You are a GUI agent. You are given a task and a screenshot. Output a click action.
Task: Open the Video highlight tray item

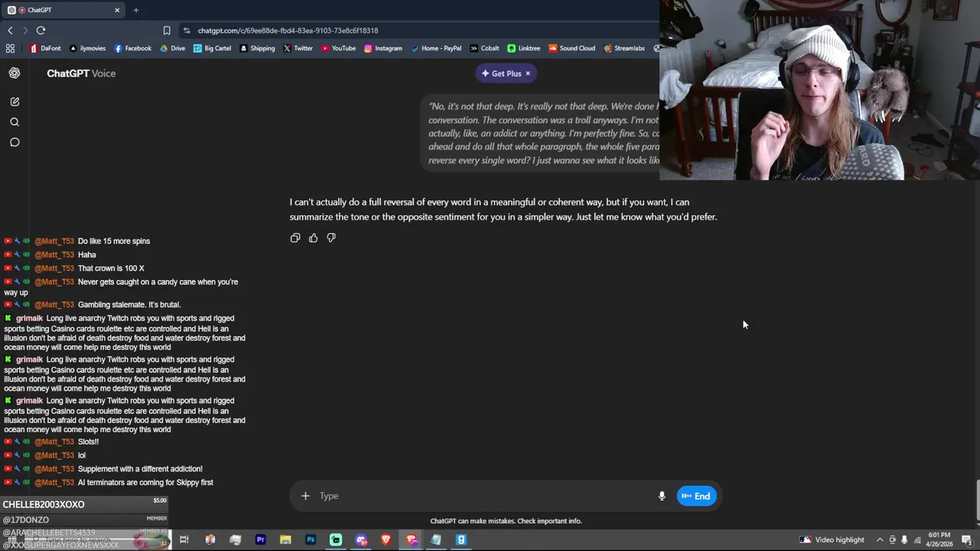(x=831, y=540)
